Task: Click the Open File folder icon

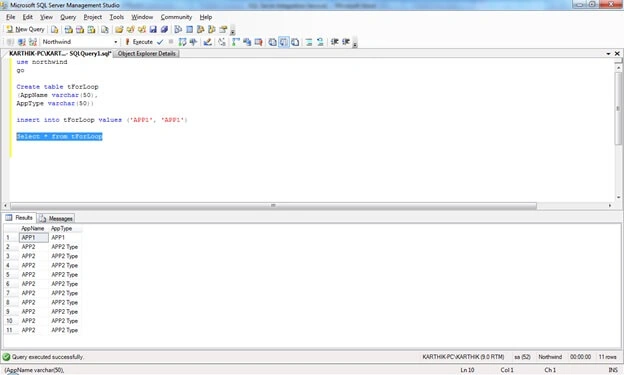Action: pyautogui.click(x=119, y=29)
